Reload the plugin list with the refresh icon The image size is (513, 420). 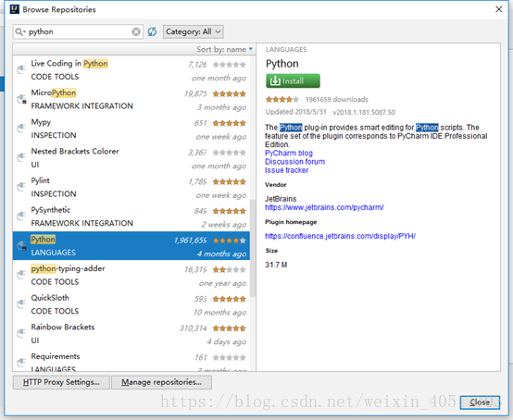coord(152,31)
